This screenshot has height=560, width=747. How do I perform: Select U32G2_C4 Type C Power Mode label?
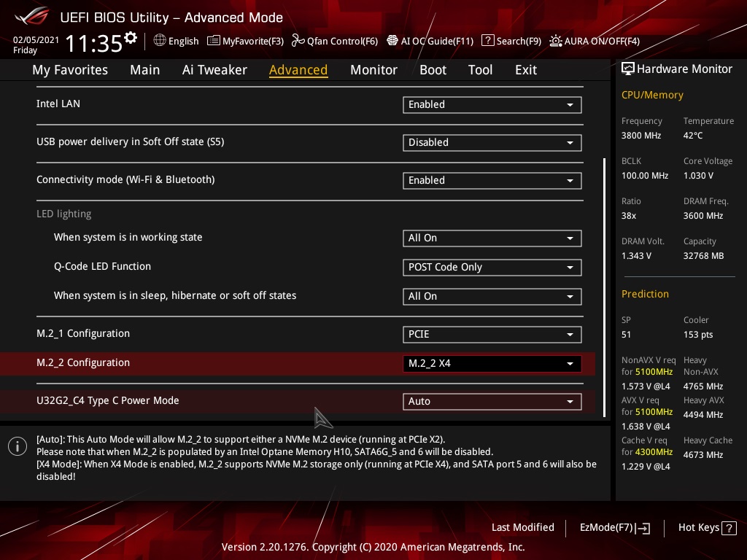108,401
